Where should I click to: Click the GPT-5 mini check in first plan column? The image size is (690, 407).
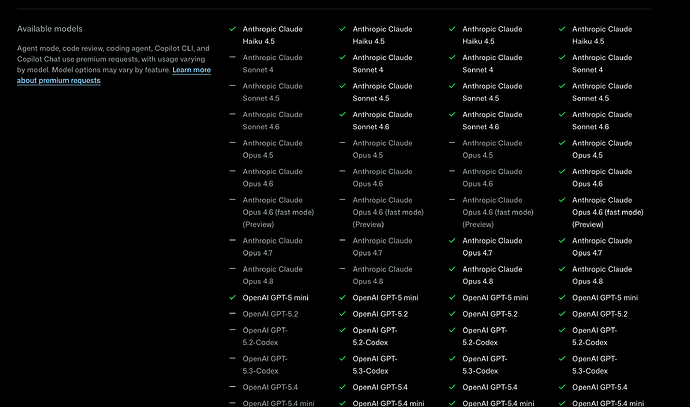pos(232,297)
